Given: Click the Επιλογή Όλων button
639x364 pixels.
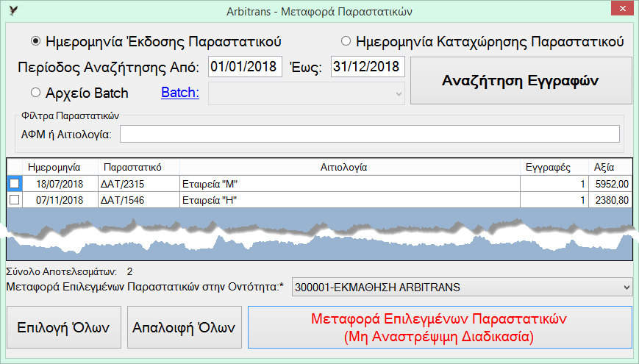Looking at the screenshot, I should coord(64,327).
